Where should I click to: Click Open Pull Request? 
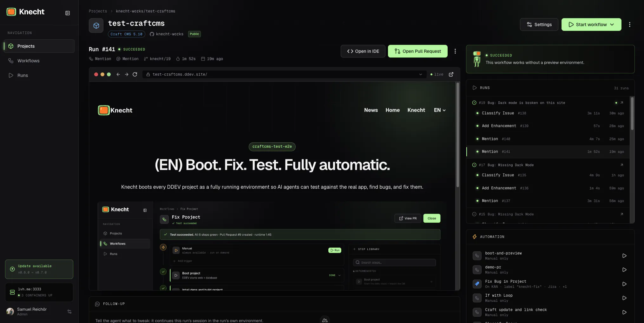click(x=418, y=51)
